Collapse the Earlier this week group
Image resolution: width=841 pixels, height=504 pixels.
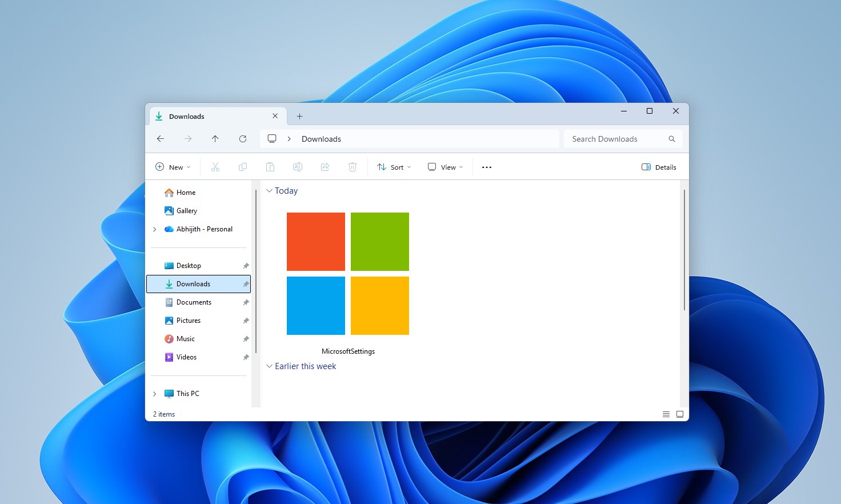(x=270, y=366)
